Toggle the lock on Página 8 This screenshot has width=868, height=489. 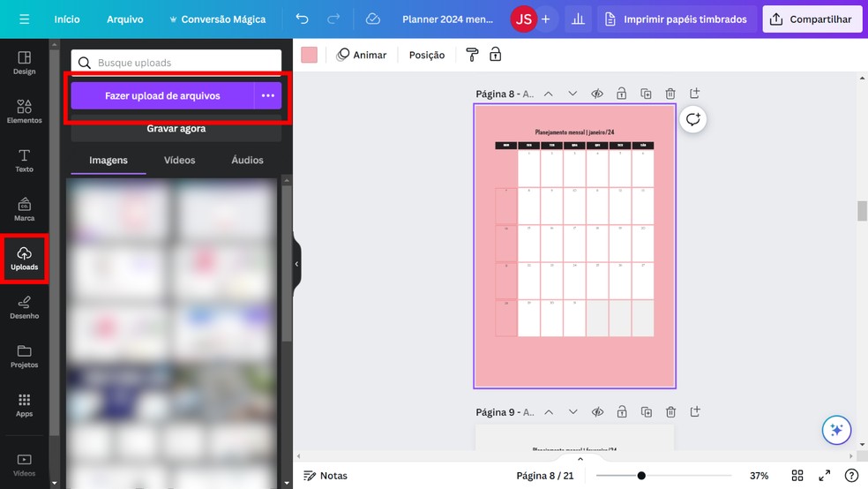point(622,94)
